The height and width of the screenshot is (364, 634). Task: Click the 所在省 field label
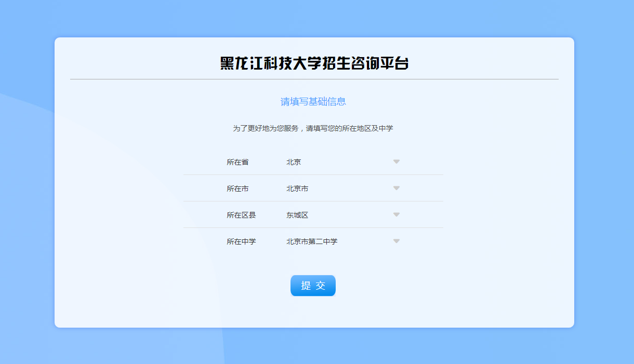tap(237, 162)
